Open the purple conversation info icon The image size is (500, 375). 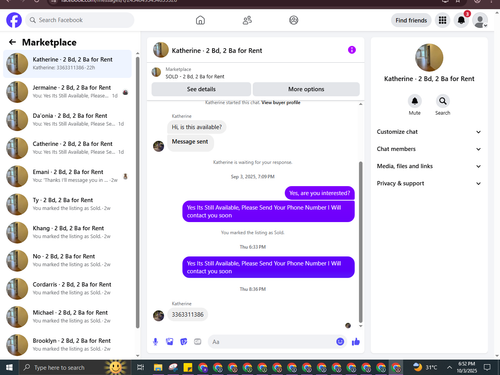(352, 50)
